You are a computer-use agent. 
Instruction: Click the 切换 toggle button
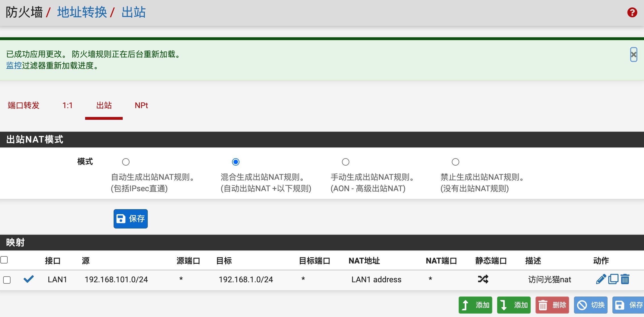point(590,305)
